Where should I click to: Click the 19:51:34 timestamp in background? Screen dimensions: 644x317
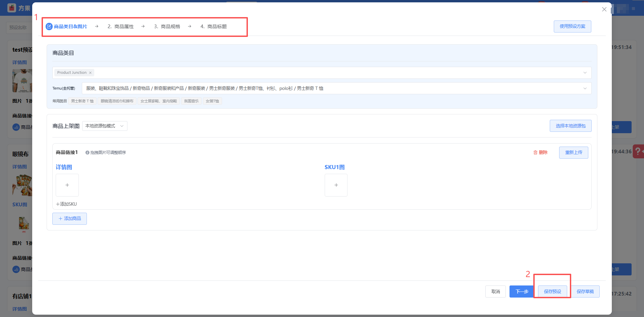[622, 47]
